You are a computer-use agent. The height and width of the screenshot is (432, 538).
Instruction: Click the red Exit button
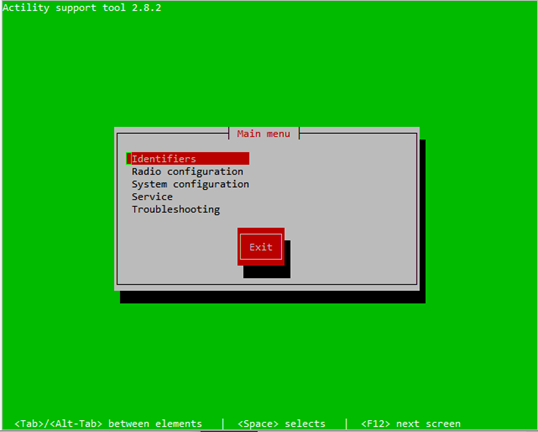(261, 247)
